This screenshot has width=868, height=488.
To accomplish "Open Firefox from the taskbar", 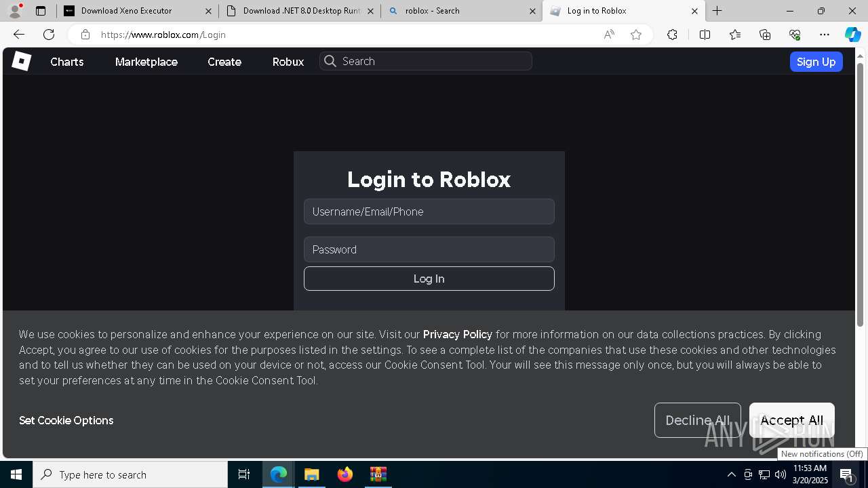I will [x=345, y=474].
